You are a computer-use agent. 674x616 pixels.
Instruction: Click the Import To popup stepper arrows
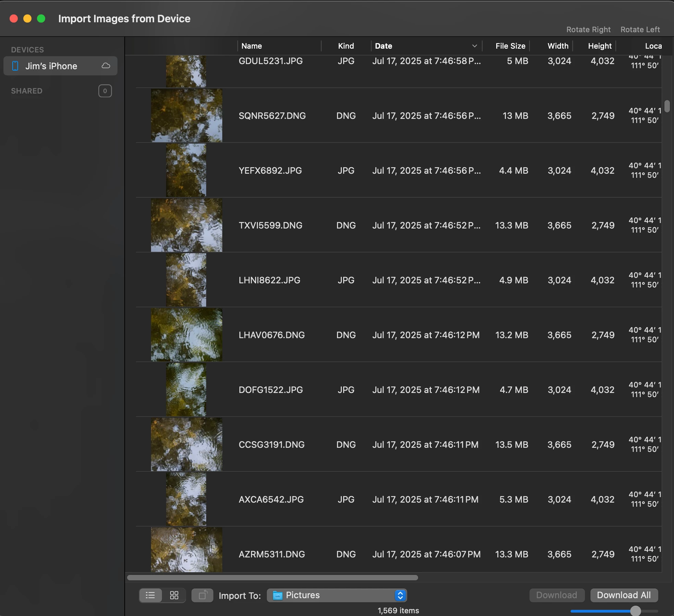coord(400,595)
